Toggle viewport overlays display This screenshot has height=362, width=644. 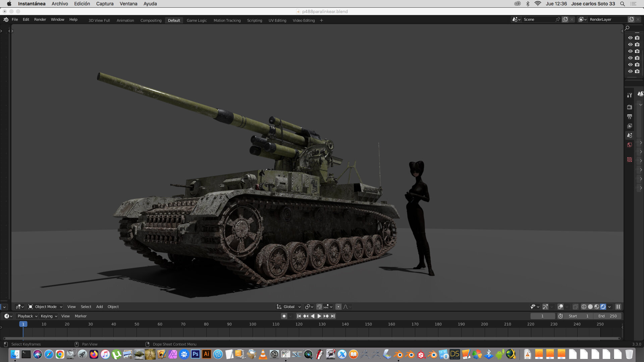point(560,307)
